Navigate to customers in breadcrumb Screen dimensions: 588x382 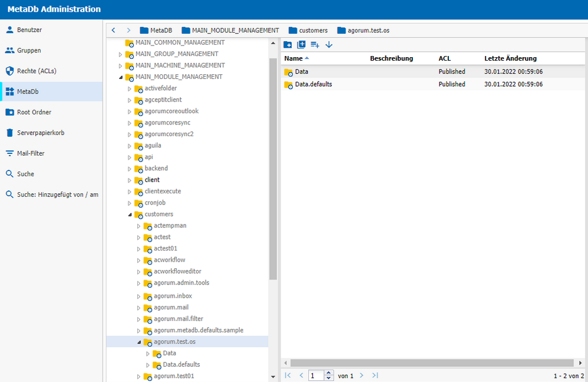pyautogui.click(x=308, y=31)
